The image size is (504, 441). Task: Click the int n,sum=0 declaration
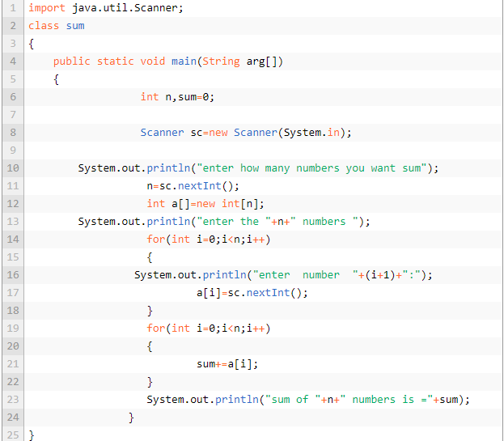(x=177, y=97)
